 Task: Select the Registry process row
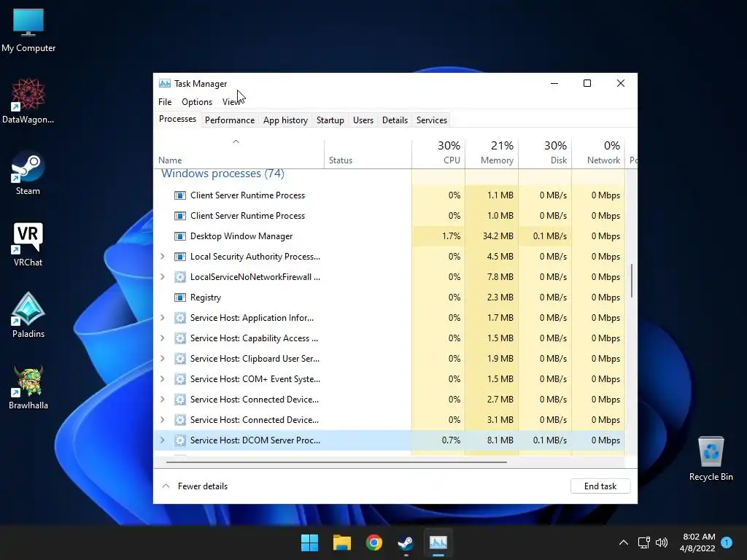[390, 297]
